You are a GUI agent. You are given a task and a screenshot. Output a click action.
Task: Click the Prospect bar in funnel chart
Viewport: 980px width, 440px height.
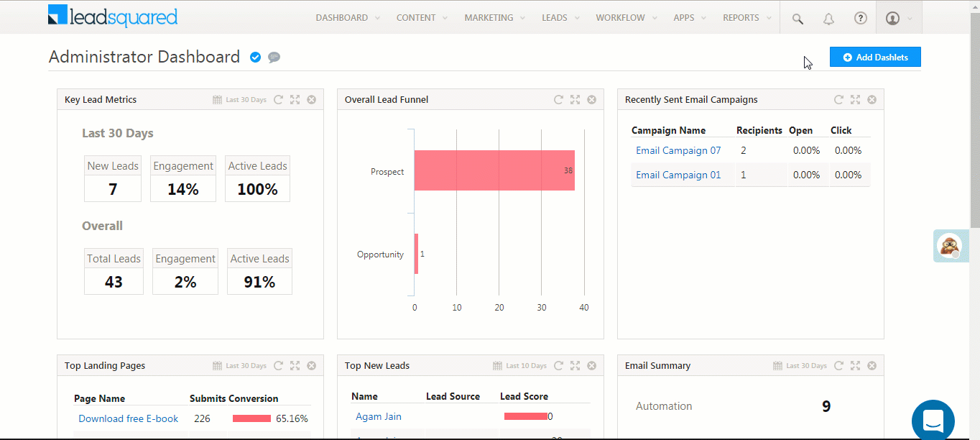pos(494,170)
